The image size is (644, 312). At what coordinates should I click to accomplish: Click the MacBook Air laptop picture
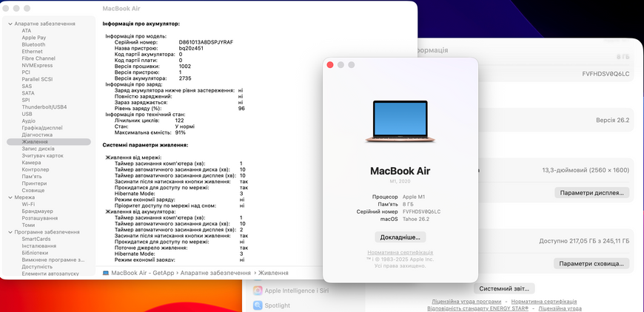click(400, 121)
